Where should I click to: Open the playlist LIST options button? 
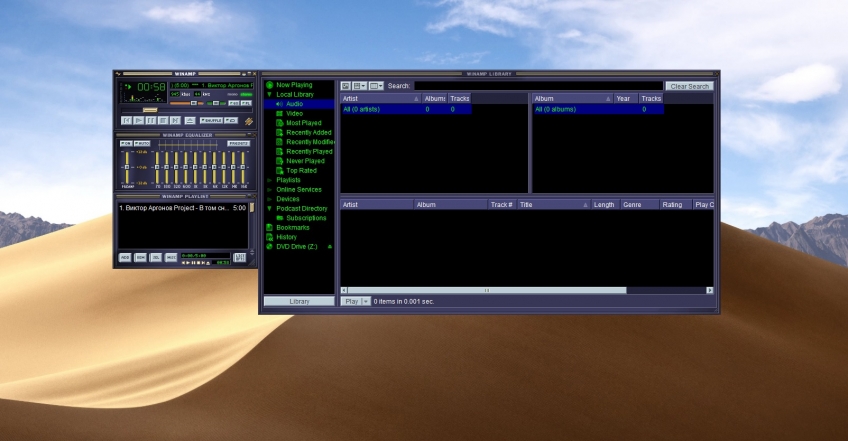[240, 258]
